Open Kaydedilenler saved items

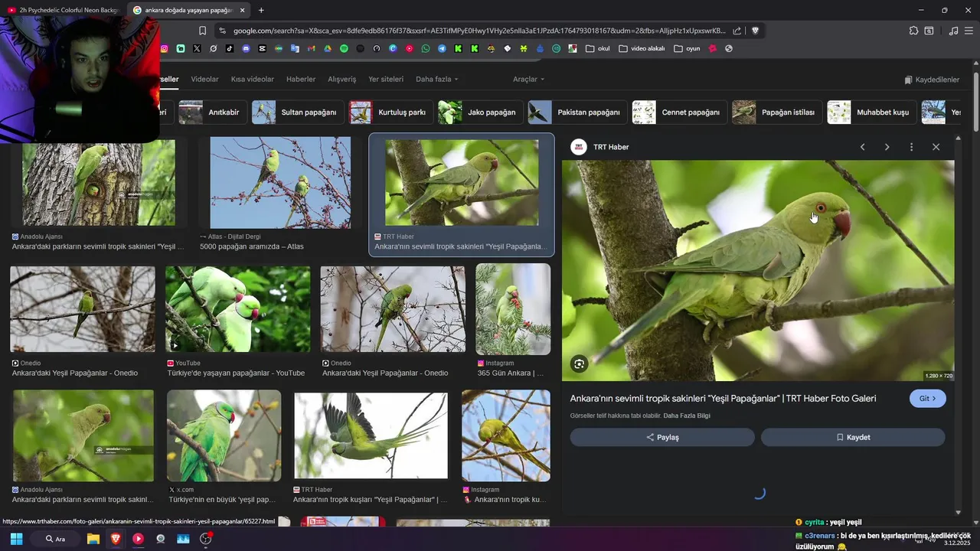click(932, 80)
